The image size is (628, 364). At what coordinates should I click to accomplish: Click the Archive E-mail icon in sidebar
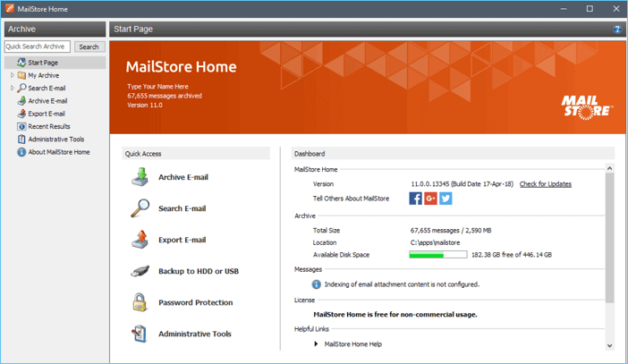(21, 101)
